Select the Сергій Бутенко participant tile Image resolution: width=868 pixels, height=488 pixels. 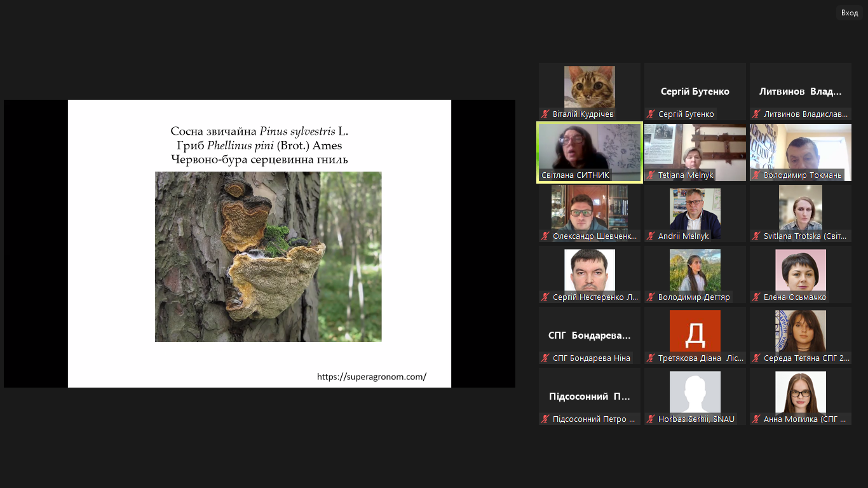[695, 91]
